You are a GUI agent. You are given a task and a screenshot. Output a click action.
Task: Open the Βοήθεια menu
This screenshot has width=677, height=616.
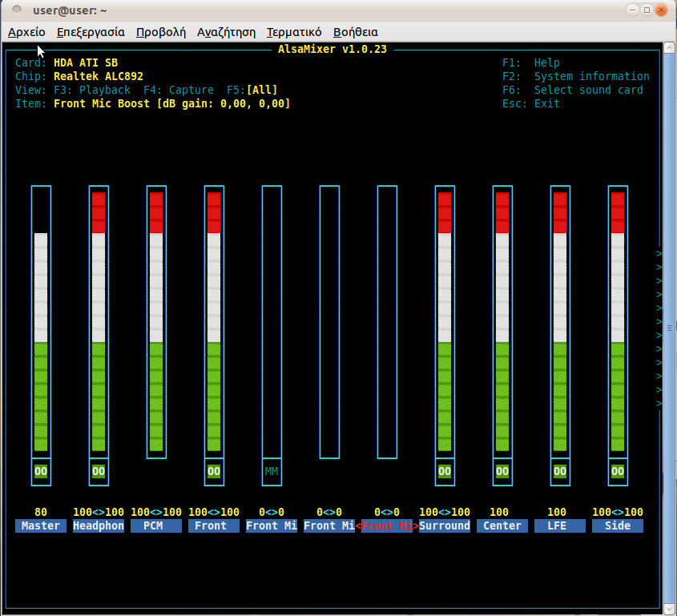coord(355,32)
